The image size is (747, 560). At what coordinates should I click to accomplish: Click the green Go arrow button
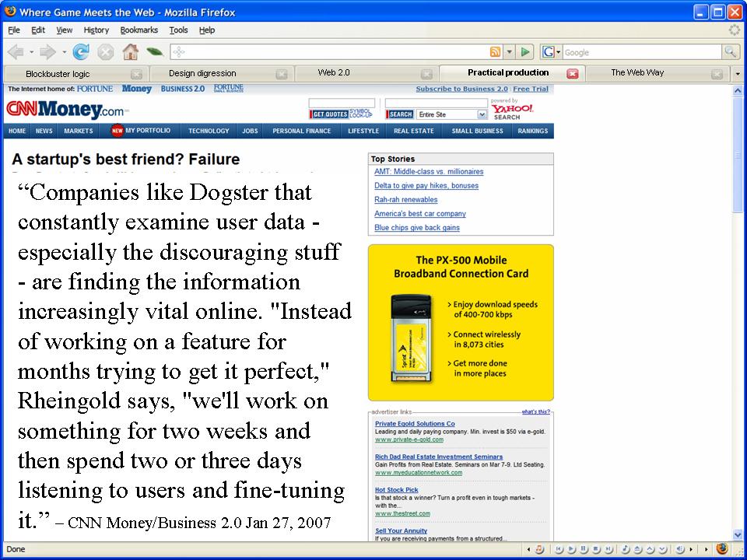coord(525,51)
